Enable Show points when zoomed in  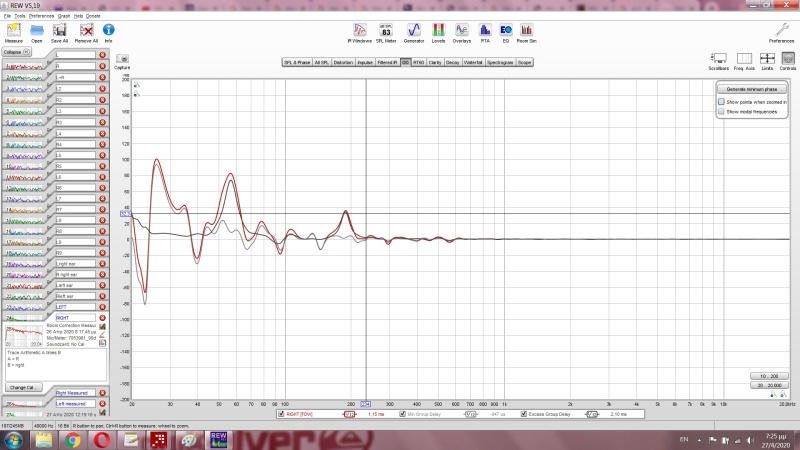point(722,102)
